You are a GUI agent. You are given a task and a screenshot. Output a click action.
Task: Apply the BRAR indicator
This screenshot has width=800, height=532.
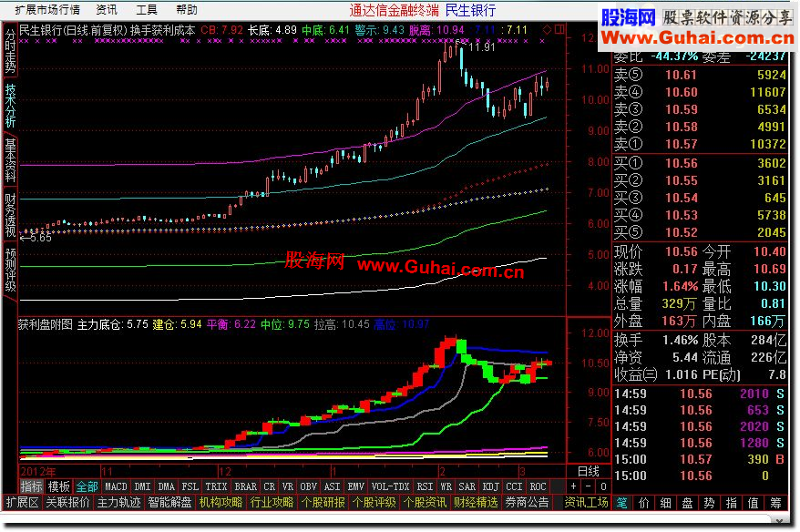tap(246, 486)
